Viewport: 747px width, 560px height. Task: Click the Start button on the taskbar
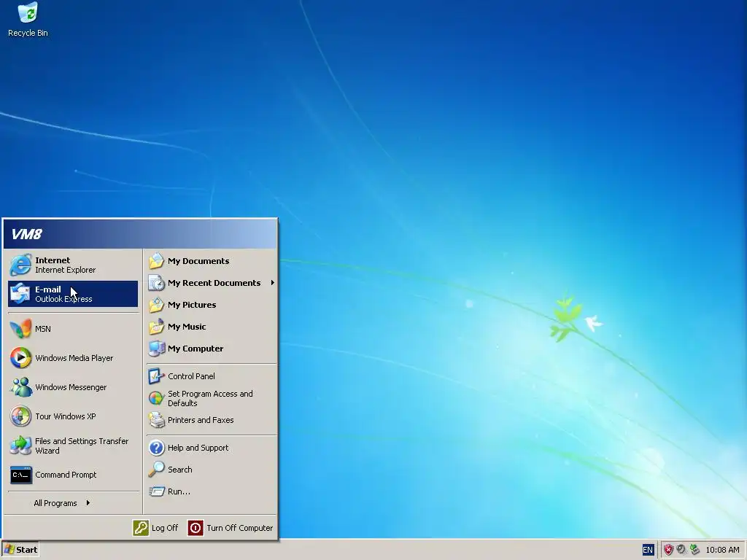(20, 550)
